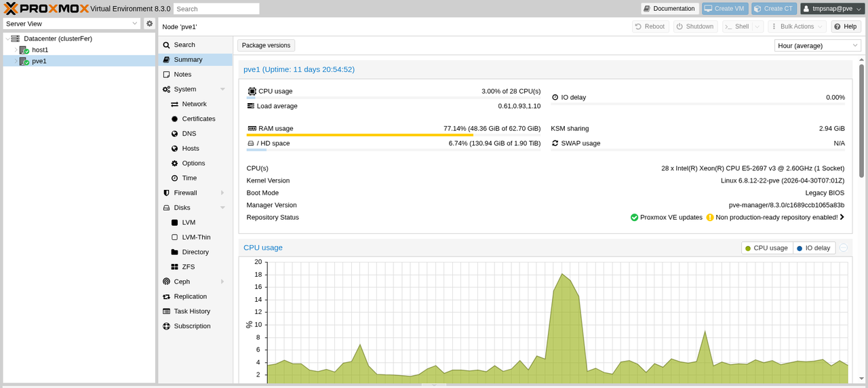This screenshot has height=388, width=868.
Task: Collapse the Datacenter tree node
Action: tap(7, 39)
